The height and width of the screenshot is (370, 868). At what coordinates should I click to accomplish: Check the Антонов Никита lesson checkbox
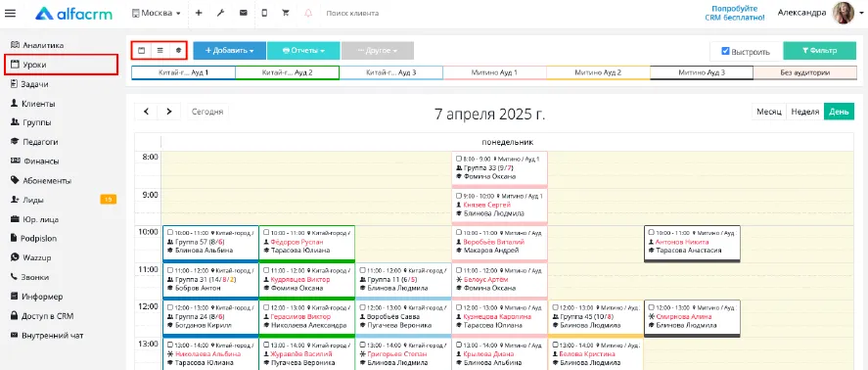(x=651, y=233)
